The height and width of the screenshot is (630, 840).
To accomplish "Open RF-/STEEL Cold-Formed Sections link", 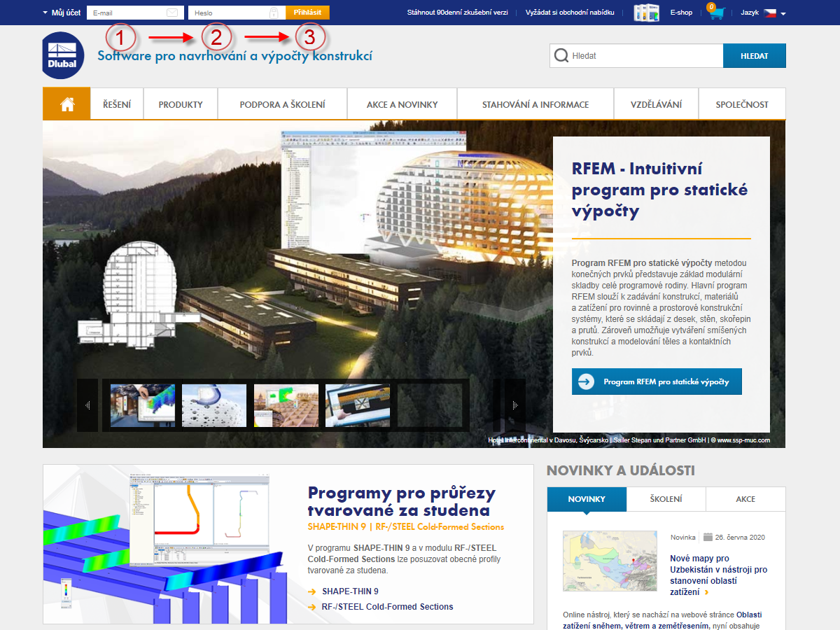I will [387, 607].
